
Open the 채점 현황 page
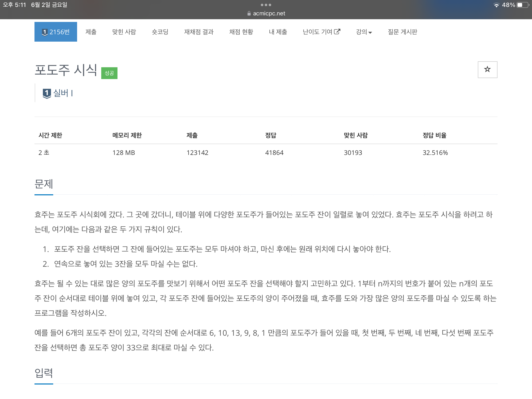click(241, 32)
